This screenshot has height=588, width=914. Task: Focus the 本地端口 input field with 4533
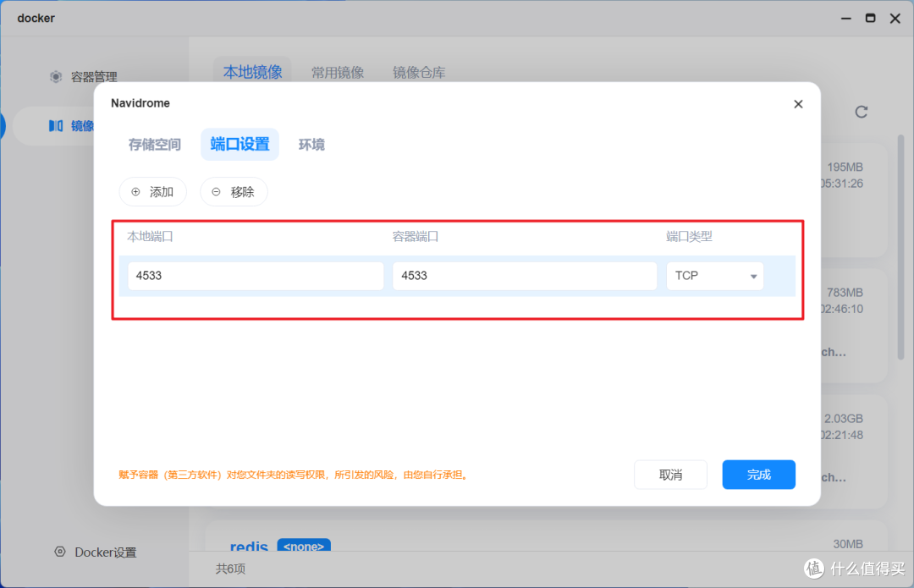click(x=256, y=276)
